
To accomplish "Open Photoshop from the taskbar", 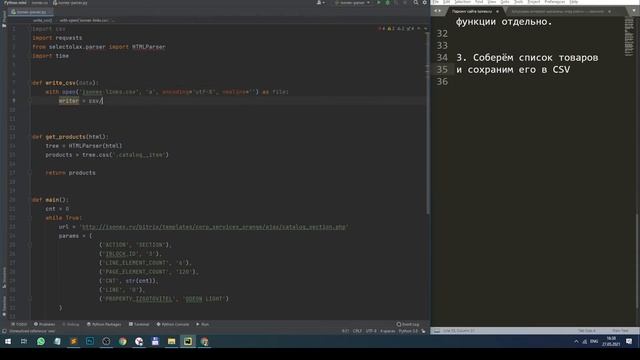I will 90,341.
